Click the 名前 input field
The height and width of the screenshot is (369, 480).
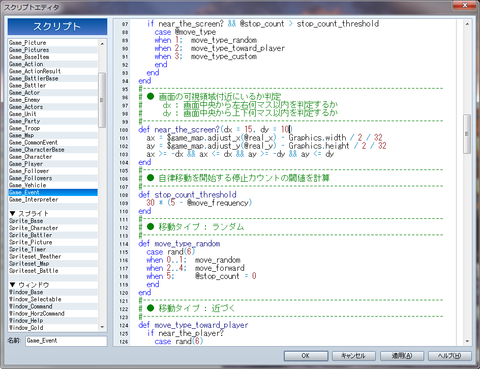(66, 341)
